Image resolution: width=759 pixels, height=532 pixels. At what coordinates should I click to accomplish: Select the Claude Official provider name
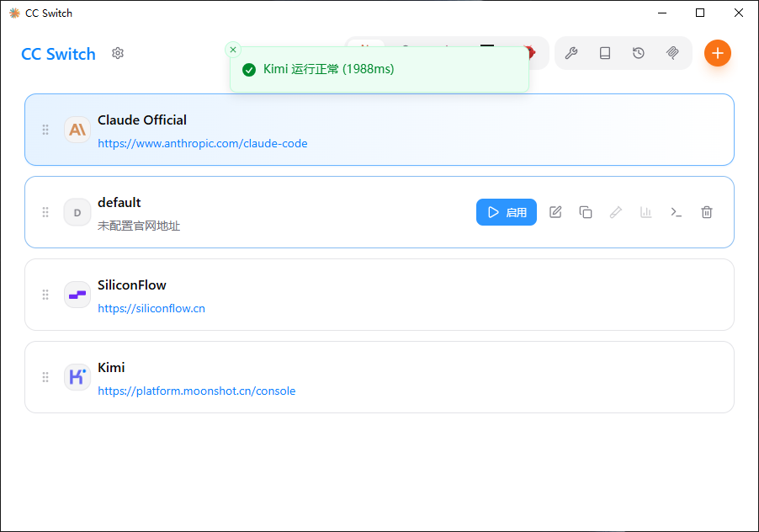click(x=142, y=120)
